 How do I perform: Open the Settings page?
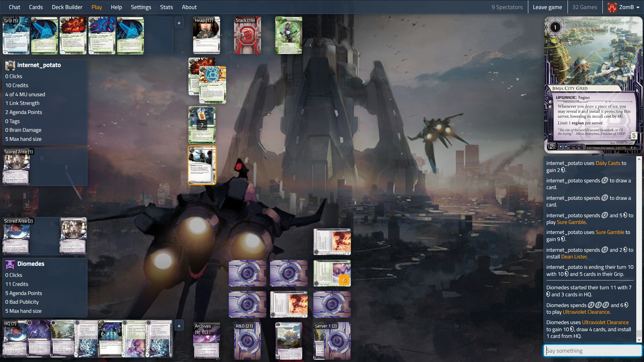pyautogui.click(x=141, y=7)
